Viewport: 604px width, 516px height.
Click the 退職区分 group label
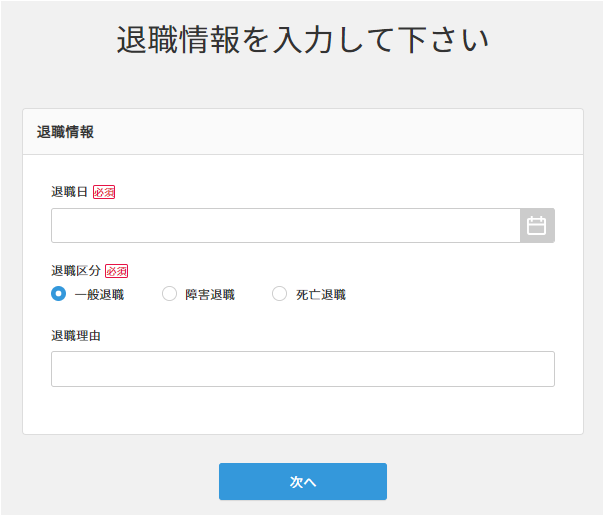click(76, 271)
